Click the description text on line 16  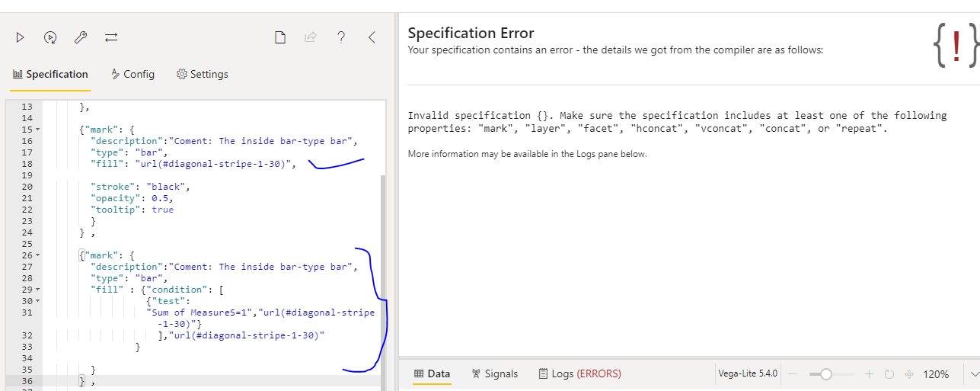(x=223, y=141)
